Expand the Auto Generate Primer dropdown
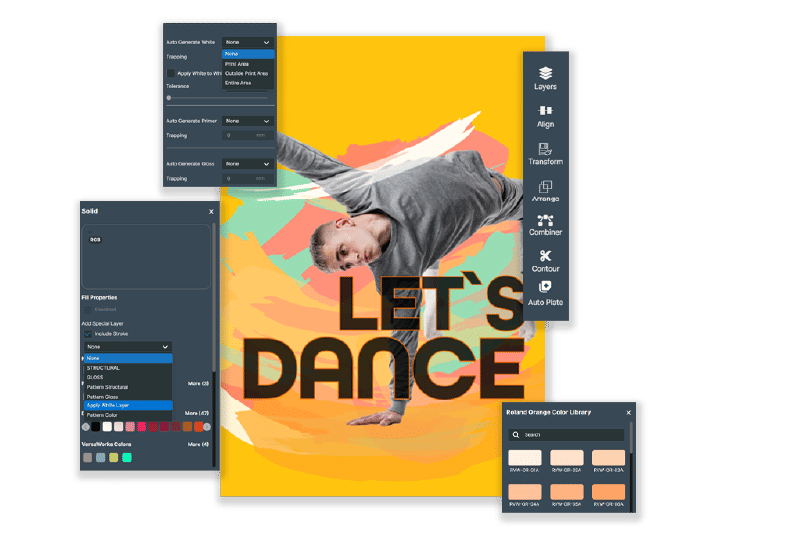 coord(247,120)
